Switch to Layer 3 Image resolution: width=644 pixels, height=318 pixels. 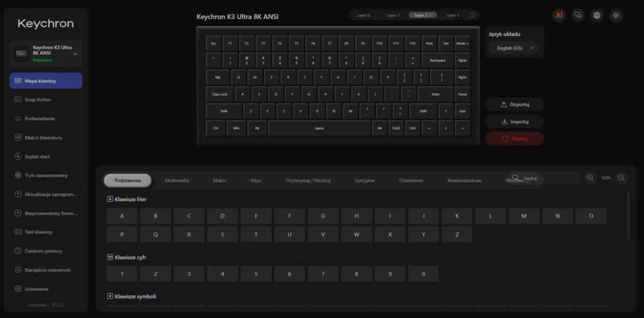click(x=453, y=15)
